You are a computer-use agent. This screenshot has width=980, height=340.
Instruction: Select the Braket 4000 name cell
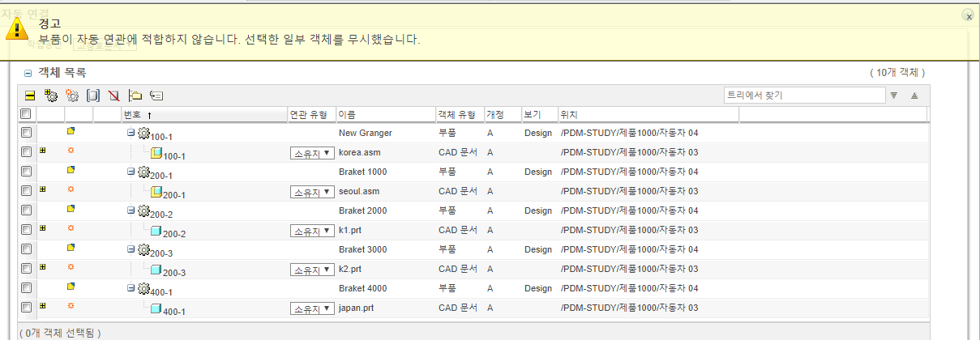(x=362, y=288)
